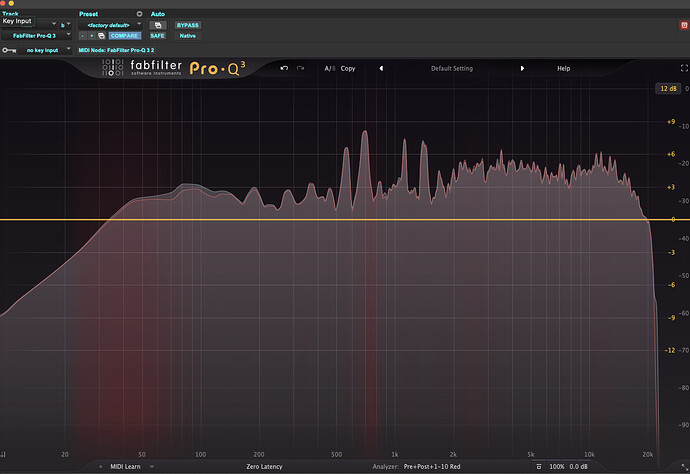Select previous preset minus button
Screen dimensions: 690x474
point(83,36)
